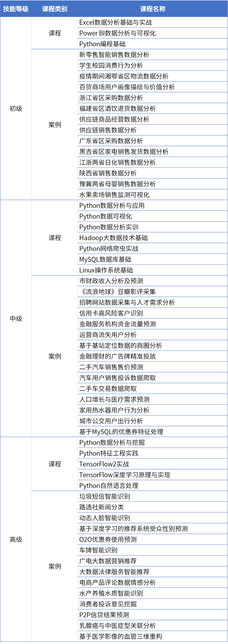Click 陕西省销售数据分析 row
This screenshot has height=644, width=228.
pos(153,173)
